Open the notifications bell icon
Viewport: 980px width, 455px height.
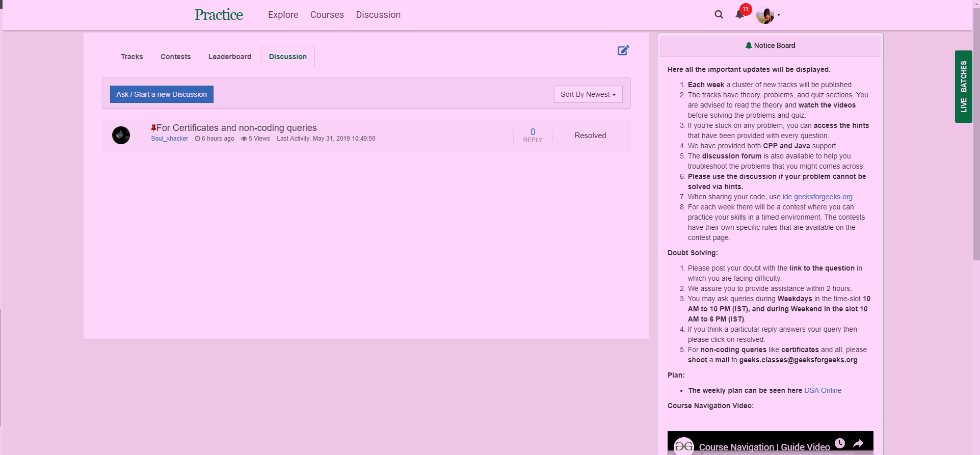(x=740, y=14)
